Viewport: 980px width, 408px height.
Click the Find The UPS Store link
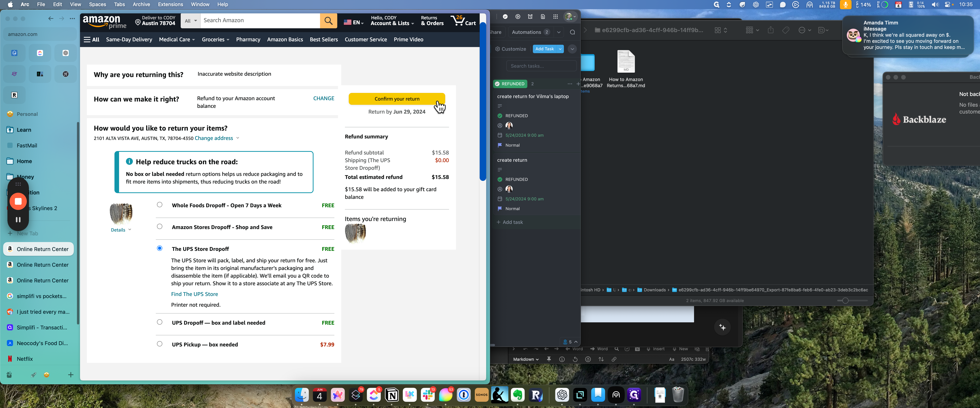(x=194, y=294)
